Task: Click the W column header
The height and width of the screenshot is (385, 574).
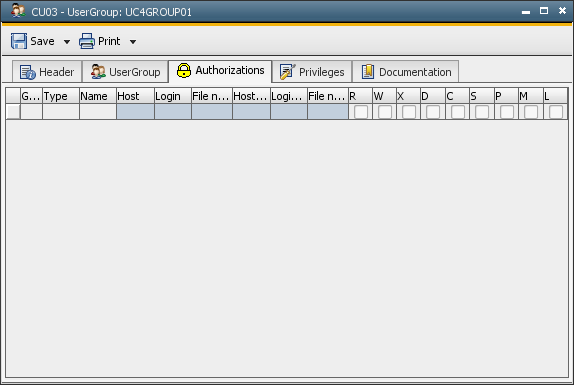Action: click(384, 96)
